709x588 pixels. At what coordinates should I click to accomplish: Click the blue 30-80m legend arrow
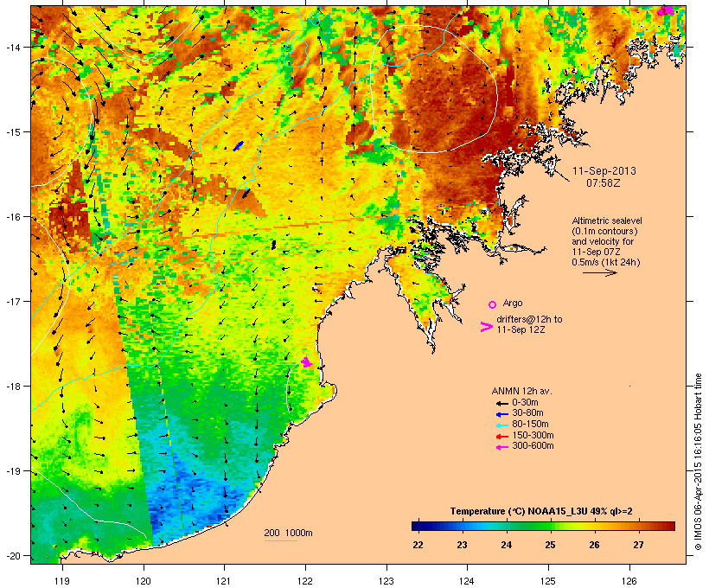point(501,414)
